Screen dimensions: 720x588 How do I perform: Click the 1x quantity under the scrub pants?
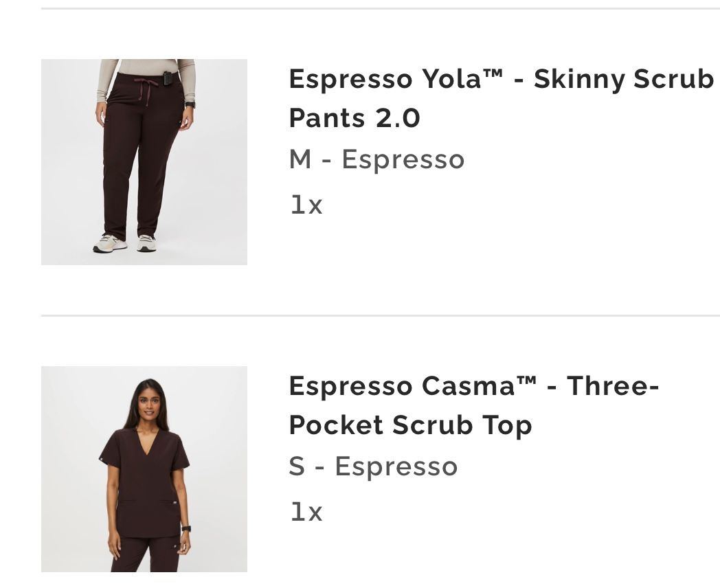(x=306, y=205)
